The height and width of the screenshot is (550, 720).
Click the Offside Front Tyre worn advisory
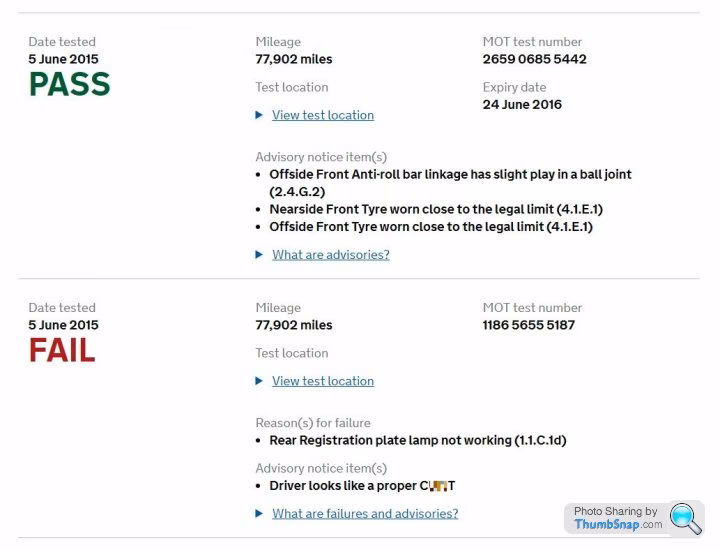432,227
